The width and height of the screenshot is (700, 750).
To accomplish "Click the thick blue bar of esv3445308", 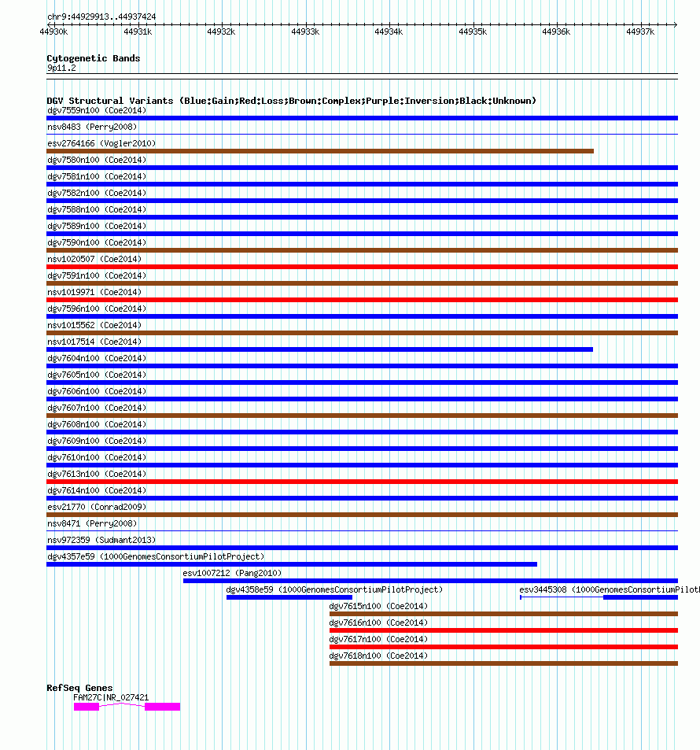I will click(641, 597).
